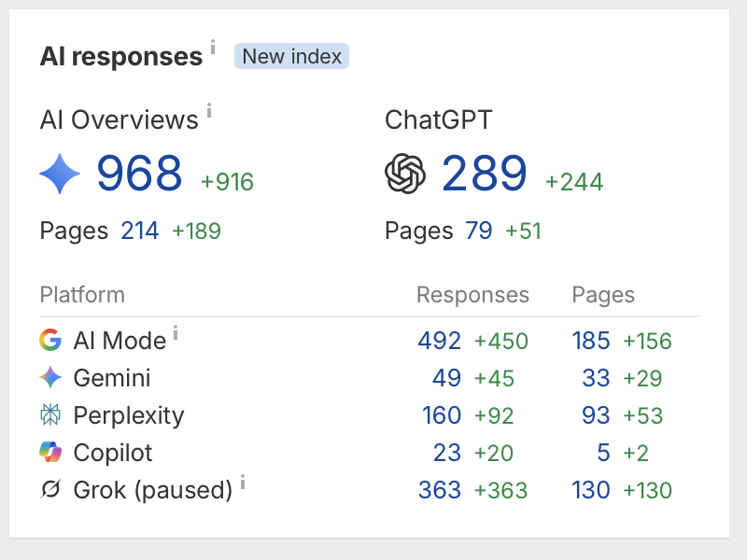This screenshot has width=747, height=560.
Task: Click the Grok (paused) platform name
Action: [x=153, y=490]
